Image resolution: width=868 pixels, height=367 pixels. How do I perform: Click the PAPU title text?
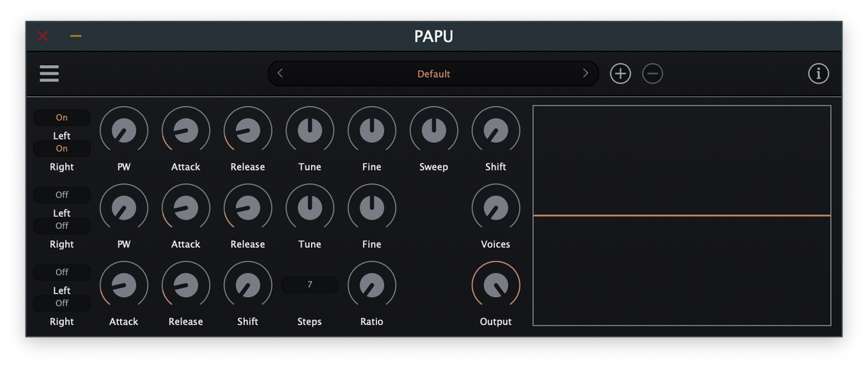click(x=433, y=36)
